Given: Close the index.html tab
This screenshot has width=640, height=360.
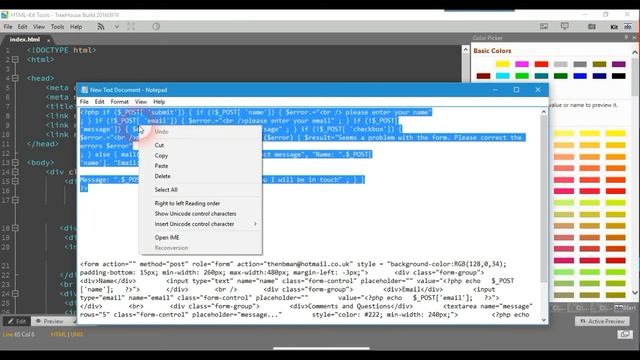Looking at the screenshot, I should (49, 40).
